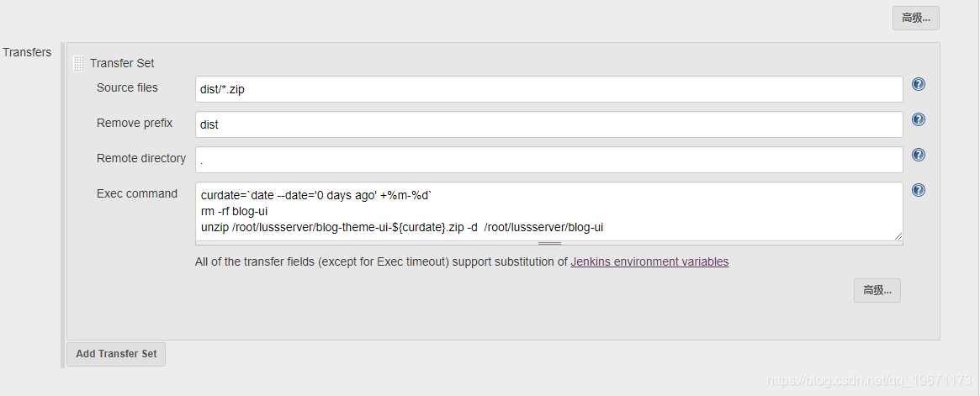The width and height of the screenshot is (980, 396).
Task: Open help for Source files field
Action: point(918,84)
